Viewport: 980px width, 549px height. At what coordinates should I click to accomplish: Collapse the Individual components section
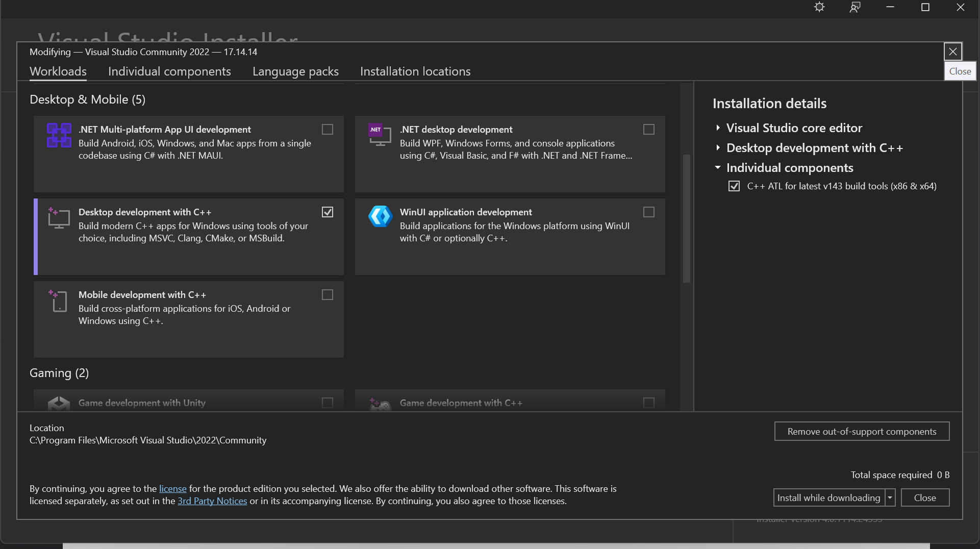(x=718, y=168)
